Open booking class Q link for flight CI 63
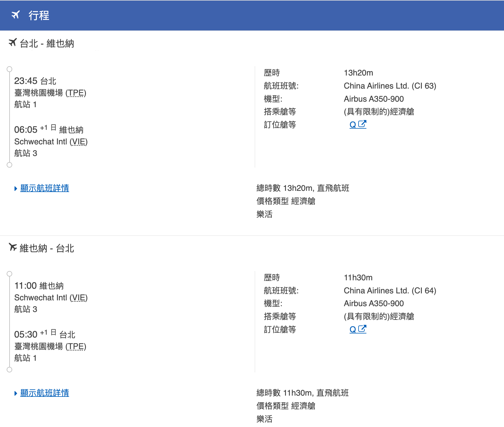The width and height of the screenshot is (504, 427). [x=353, y=125]
